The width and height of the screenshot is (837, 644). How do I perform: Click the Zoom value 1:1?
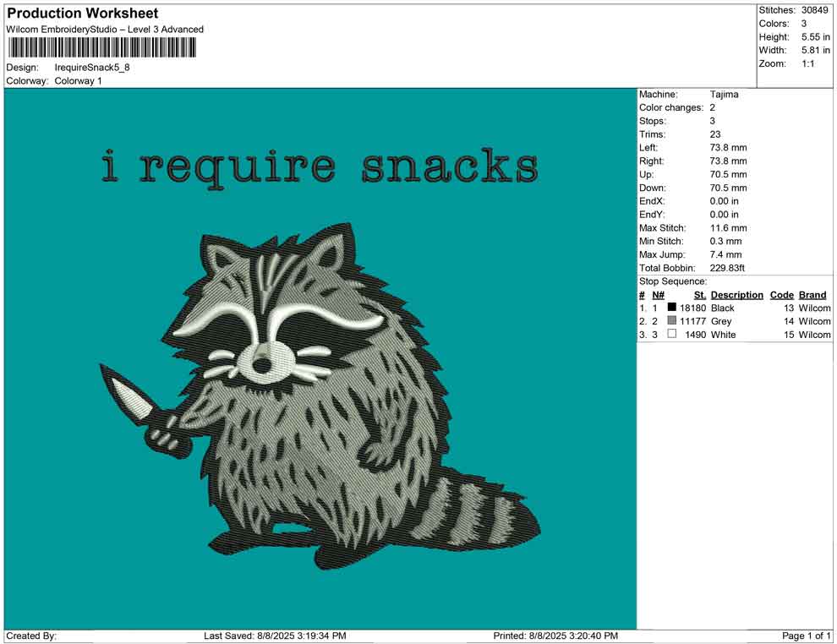coord(807,63)
